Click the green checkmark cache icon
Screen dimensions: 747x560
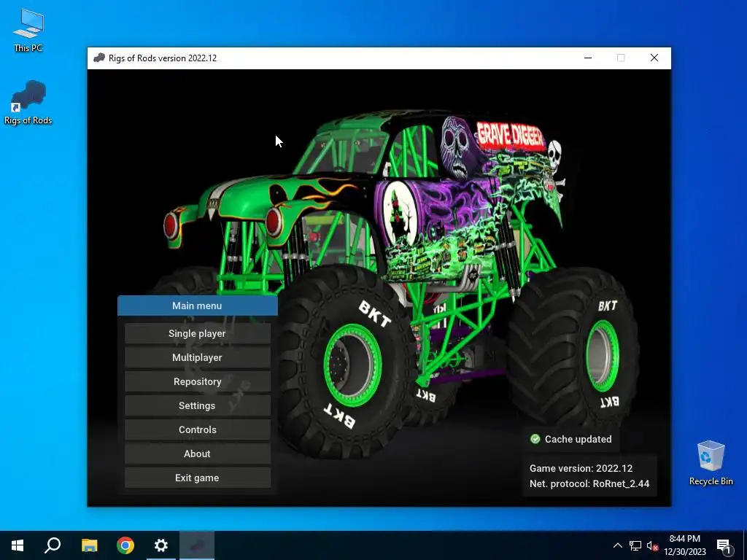(x=535, y=439)
